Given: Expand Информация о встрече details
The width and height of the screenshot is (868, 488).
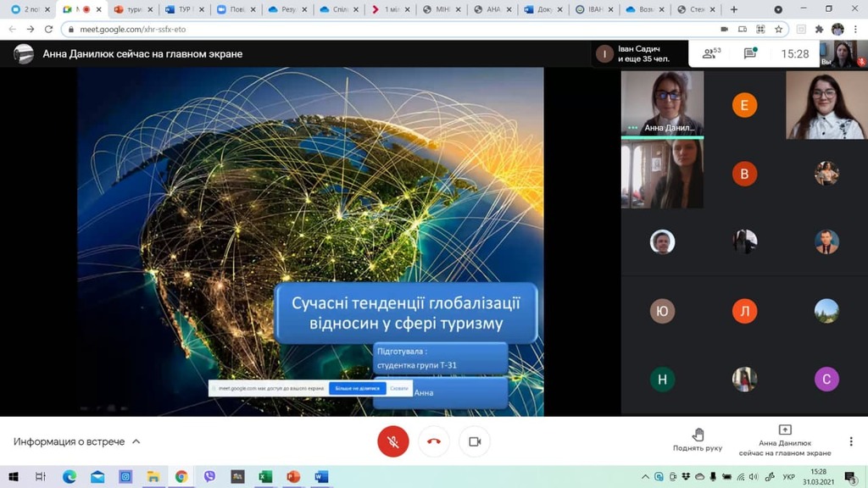Looking at the screenshot, I should click(x=77, y=441).
